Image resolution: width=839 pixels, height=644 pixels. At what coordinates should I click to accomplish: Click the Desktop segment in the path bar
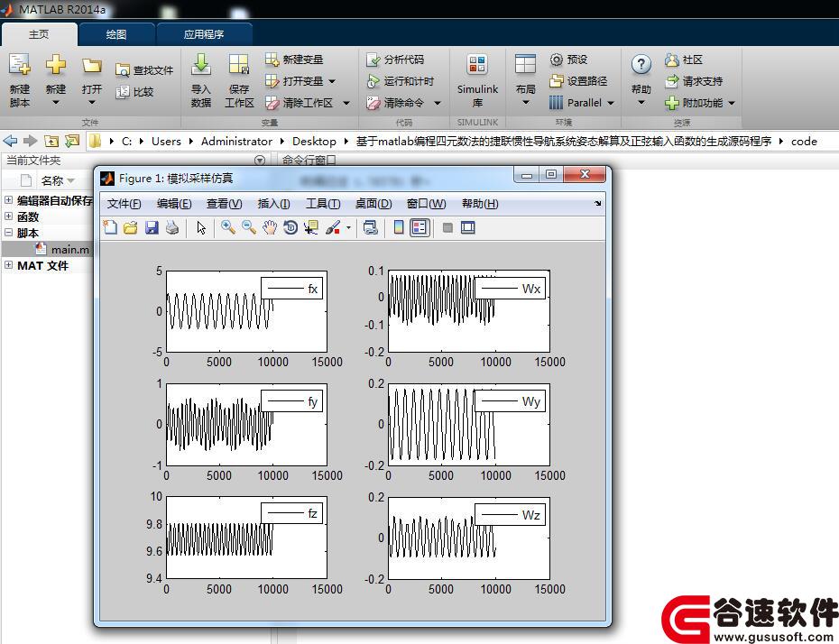click(x=314, y=142)
